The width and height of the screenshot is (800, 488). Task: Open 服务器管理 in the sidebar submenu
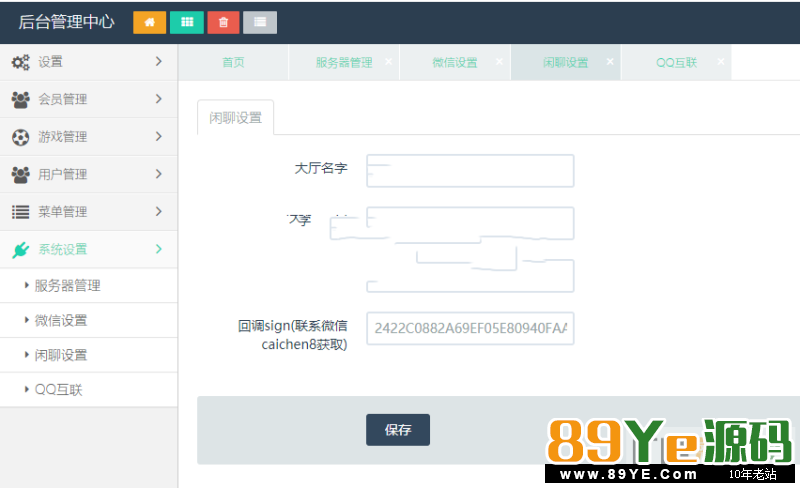coord(67,286)
